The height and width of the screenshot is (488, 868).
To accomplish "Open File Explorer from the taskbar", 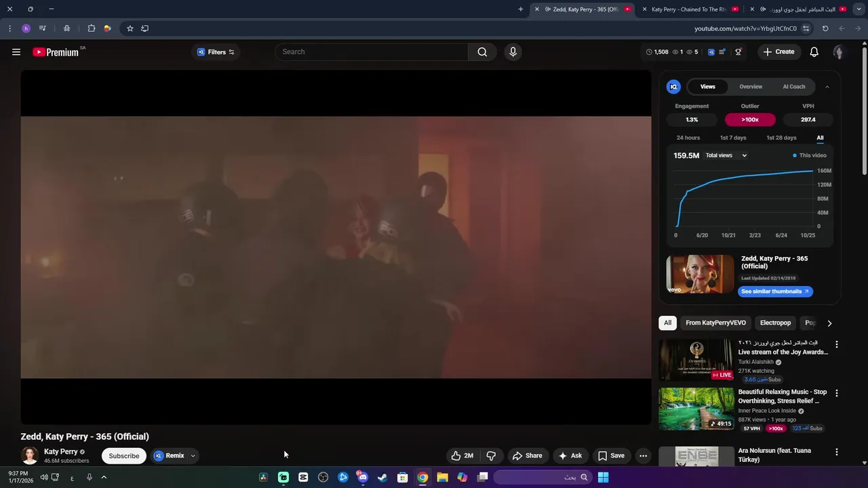I will 442,477.
